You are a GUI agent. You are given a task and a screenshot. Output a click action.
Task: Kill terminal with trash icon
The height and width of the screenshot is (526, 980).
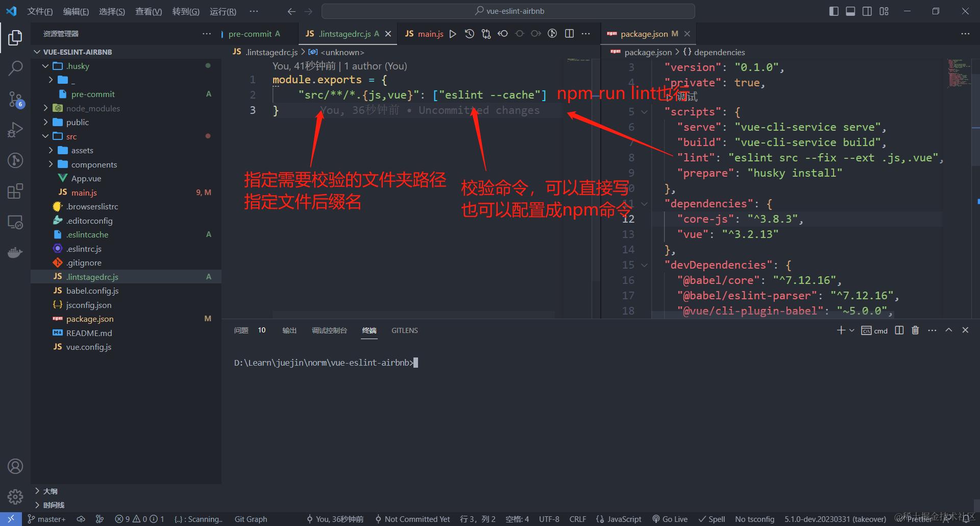(915, 330)
